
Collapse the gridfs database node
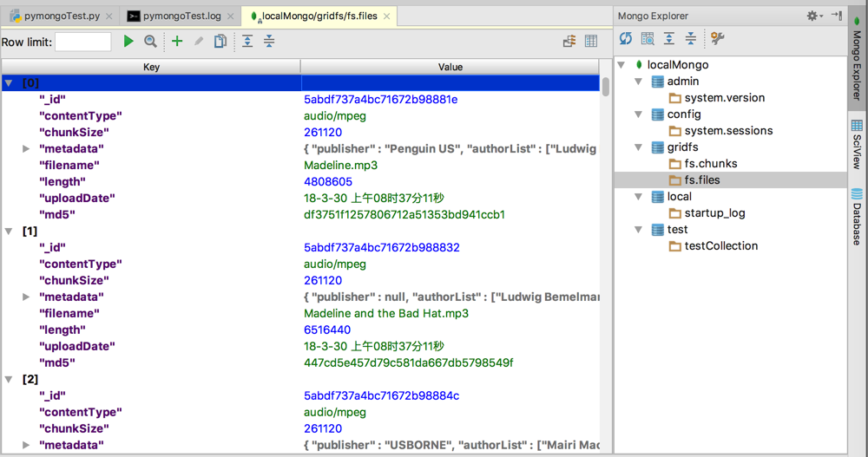tap(639, 147)
